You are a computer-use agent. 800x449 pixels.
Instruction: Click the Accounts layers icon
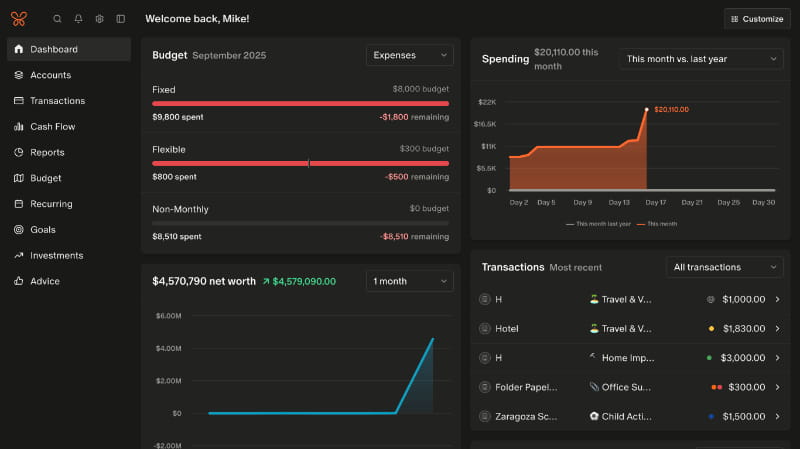coord(19,75)
